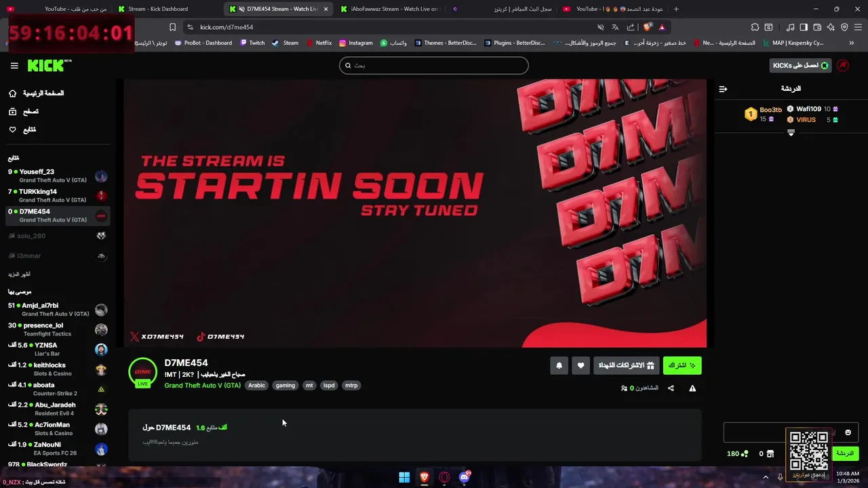
Task: Select the gaming tag
Action: point(285,385)
